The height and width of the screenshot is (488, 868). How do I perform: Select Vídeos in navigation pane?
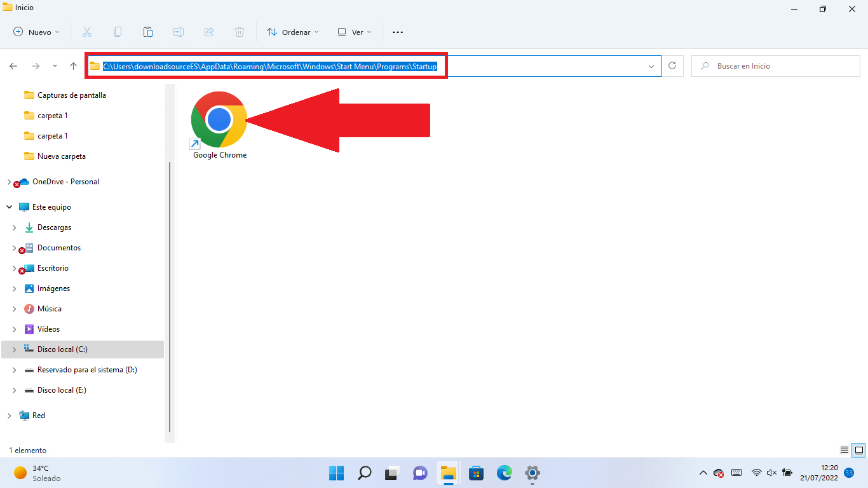point(48,329)
